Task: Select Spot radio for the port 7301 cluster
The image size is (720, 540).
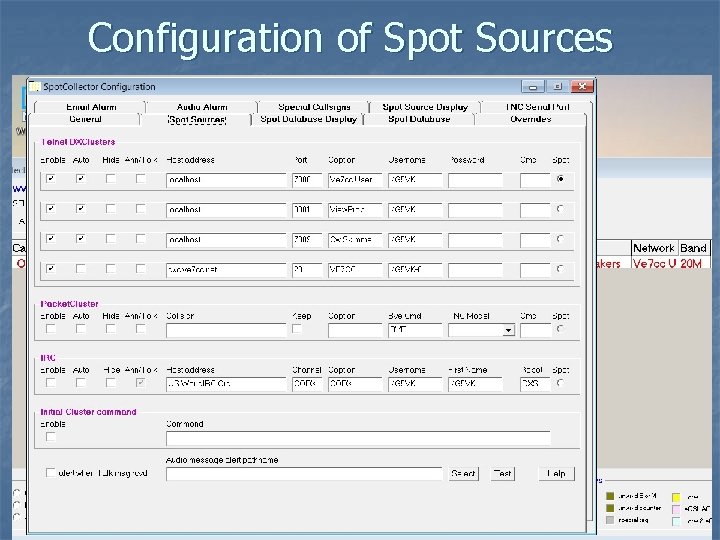Action: click(x=560, y=209)
